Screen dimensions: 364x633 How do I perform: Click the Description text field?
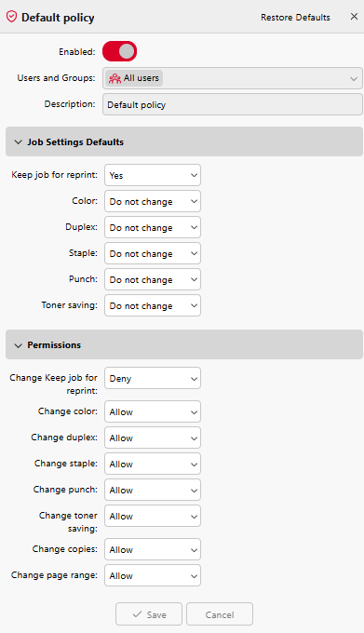coord(233,104)
